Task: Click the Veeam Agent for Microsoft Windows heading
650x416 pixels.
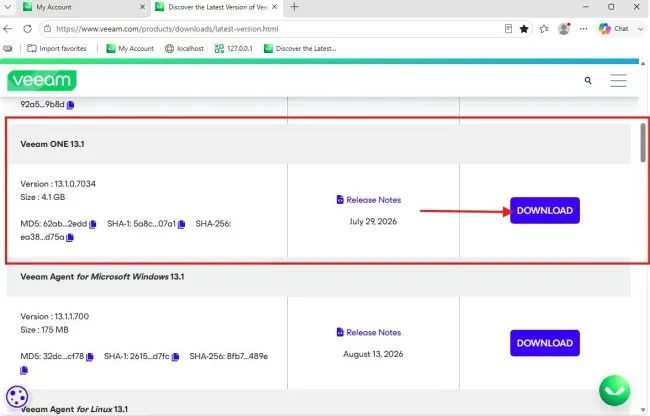Action: click(x=102, y=277)
